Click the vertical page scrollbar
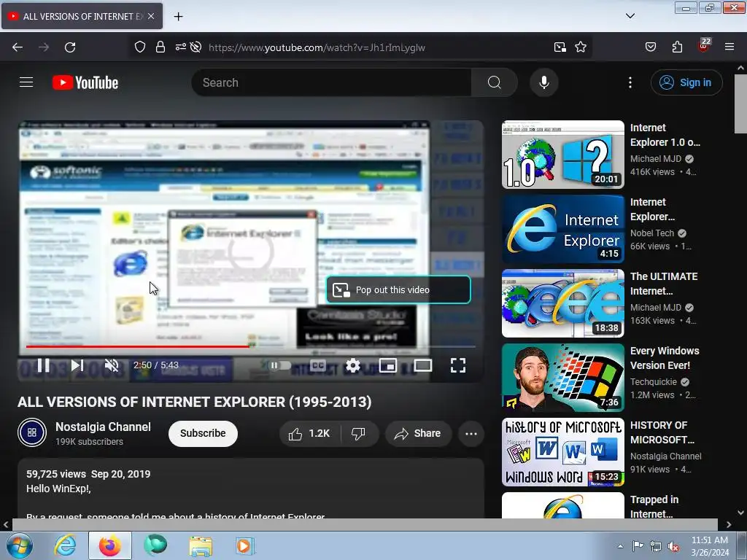 click(740, 104)
